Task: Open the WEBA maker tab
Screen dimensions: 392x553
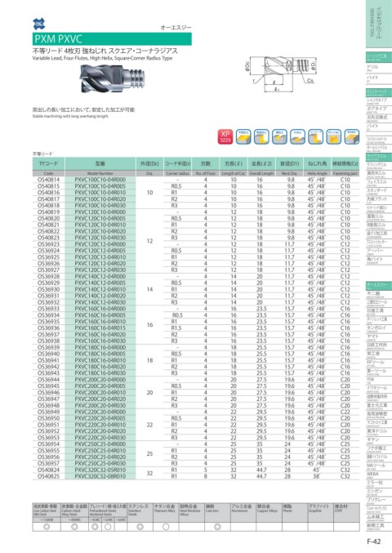Action: pyautogui.click(x=379, y=475)
